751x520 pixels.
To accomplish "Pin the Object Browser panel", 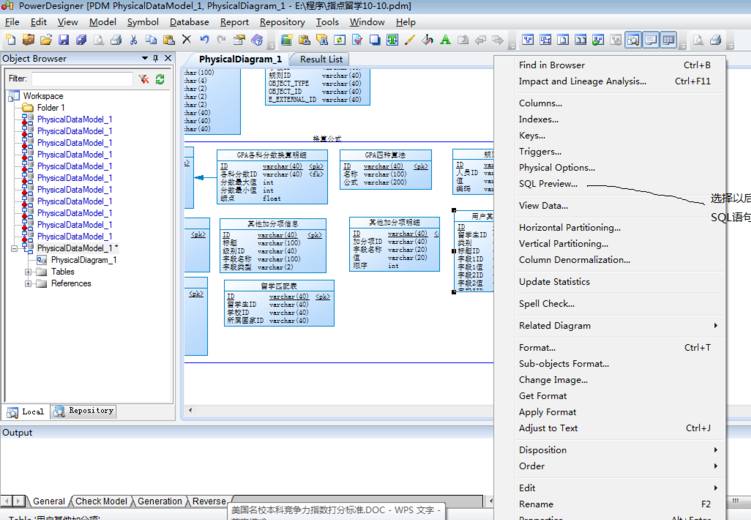I will click(x=156, y=59).
